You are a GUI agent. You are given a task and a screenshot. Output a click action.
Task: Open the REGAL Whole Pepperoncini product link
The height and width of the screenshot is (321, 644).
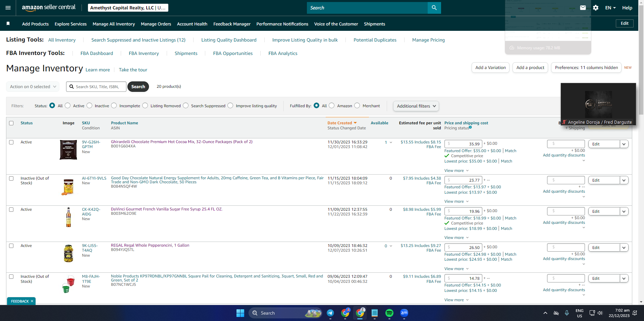pos(150,245)
